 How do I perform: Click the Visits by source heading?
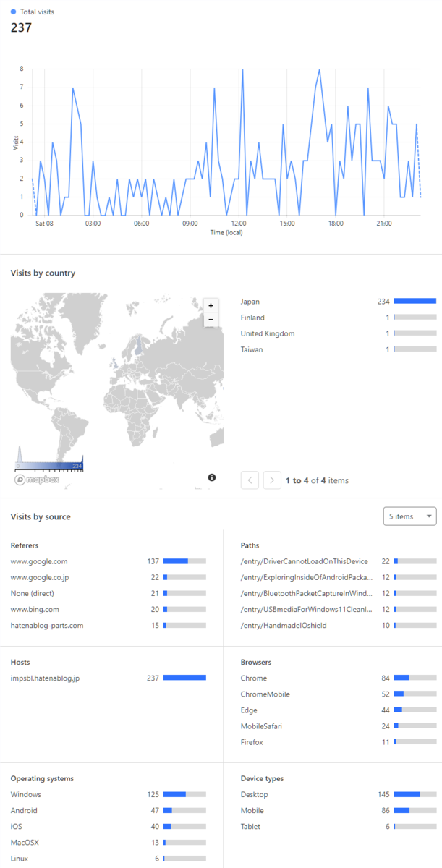(41, 516)
